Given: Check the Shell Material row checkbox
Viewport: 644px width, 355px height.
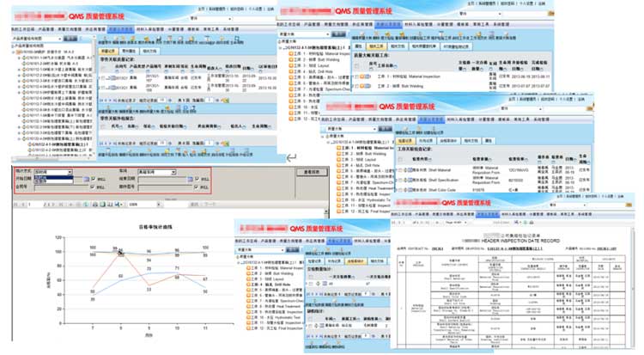Looking at the screenshot, I should [x=400, y=170].
